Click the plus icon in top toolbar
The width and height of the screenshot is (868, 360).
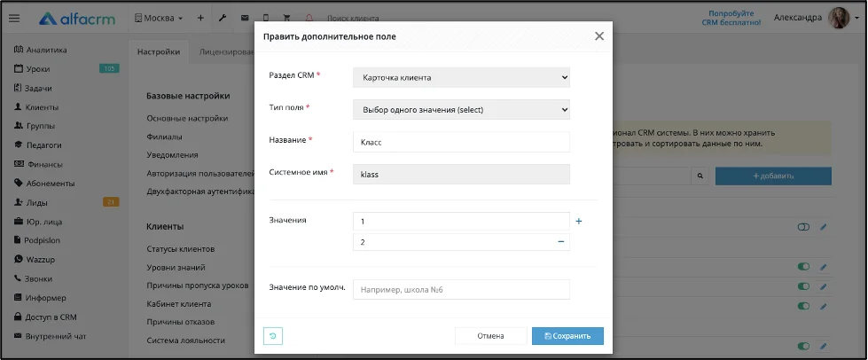(x=200, y=19)
